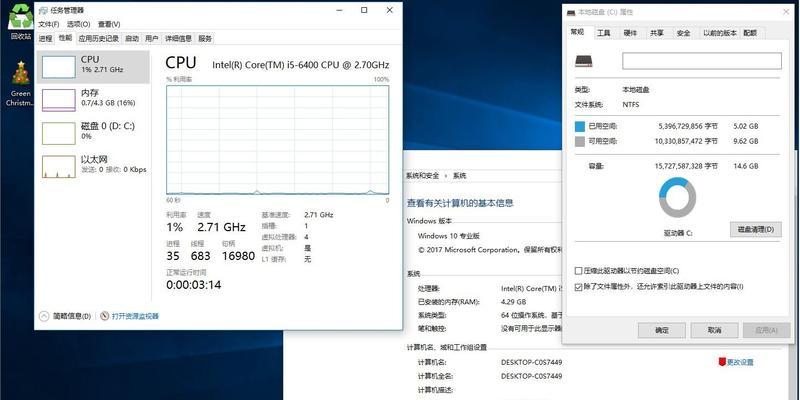Screen dimensions: 800x400
Task: Click the drive C usage donut chart
Action: point(678,198)
